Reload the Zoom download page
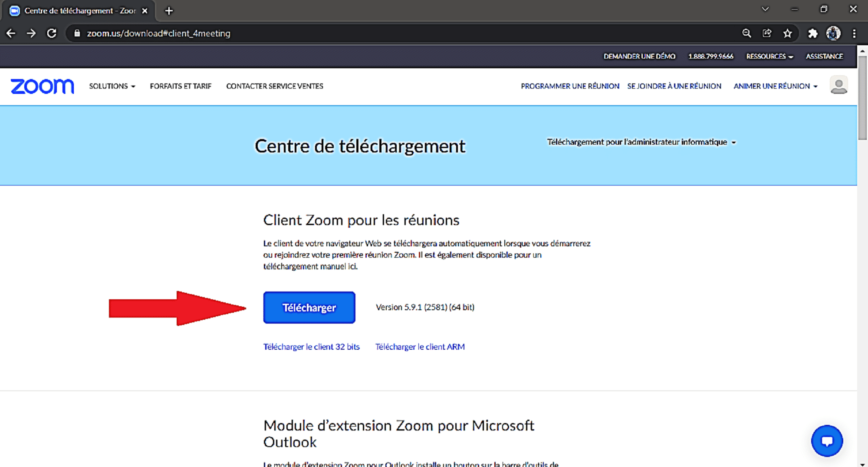This screenshot has height=467, width=868. (52, 33)
